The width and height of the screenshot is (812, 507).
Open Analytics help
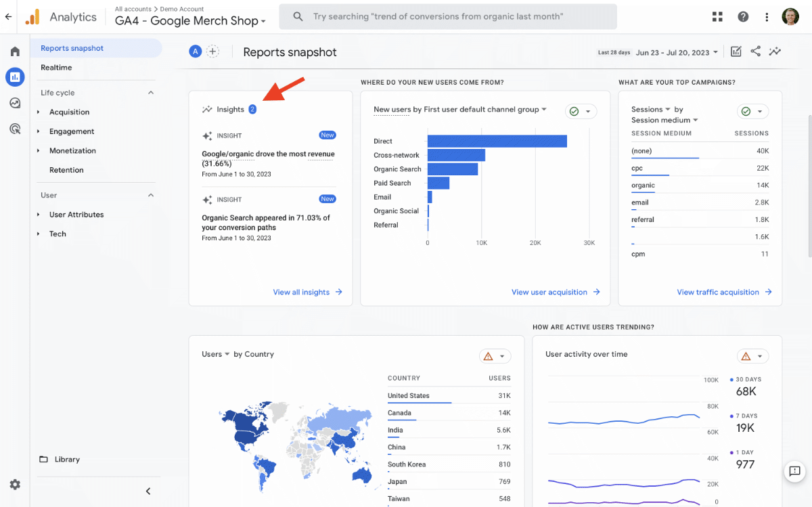743,16
